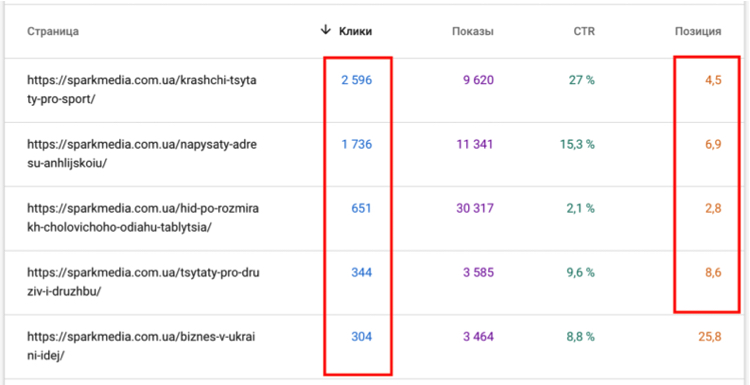Select clicks value 304
750x385 pixels.
(x=362, y=337)
